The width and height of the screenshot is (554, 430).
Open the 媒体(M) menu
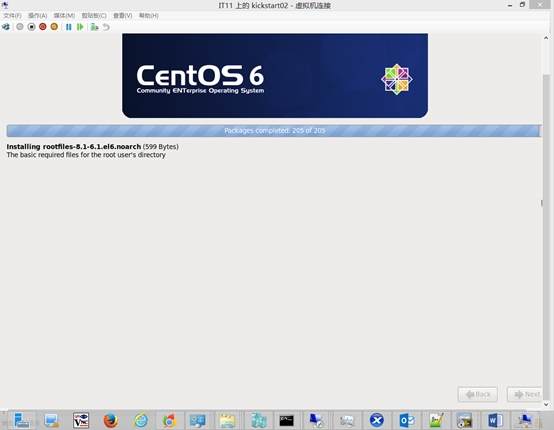pos(64,16)
